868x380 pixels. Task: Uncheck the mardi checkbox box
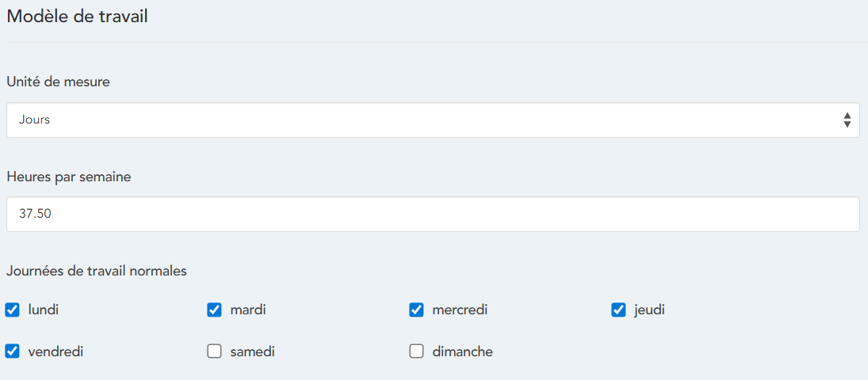214,310
